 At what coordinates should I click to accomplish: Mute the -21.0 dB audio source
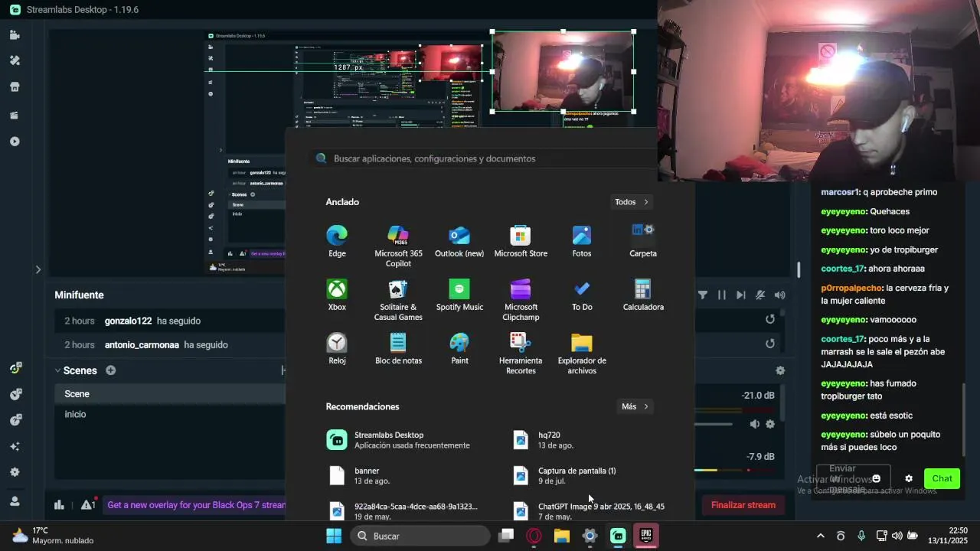click(754, 424)
